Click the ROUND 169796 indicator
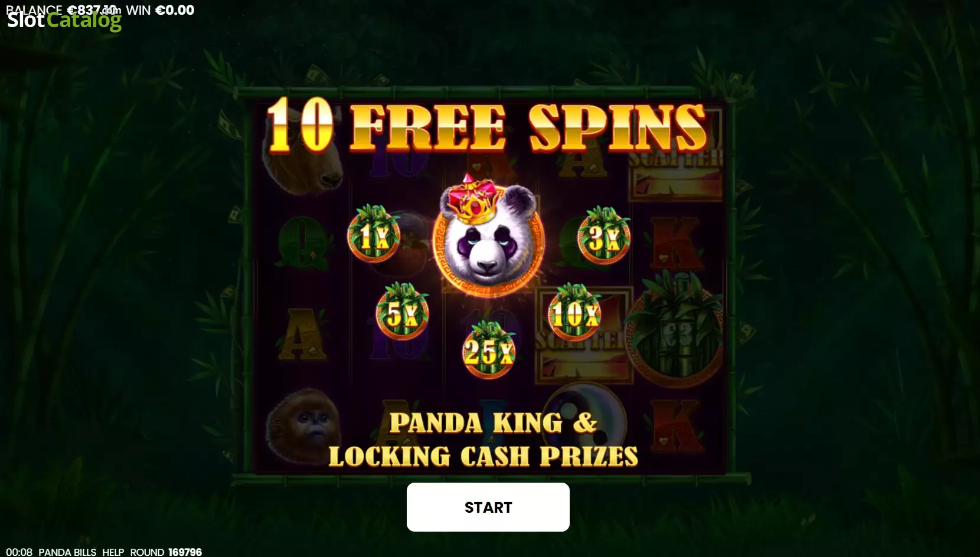Image resolution: width=980 pixels, height=557 pixels. point(166,552)
